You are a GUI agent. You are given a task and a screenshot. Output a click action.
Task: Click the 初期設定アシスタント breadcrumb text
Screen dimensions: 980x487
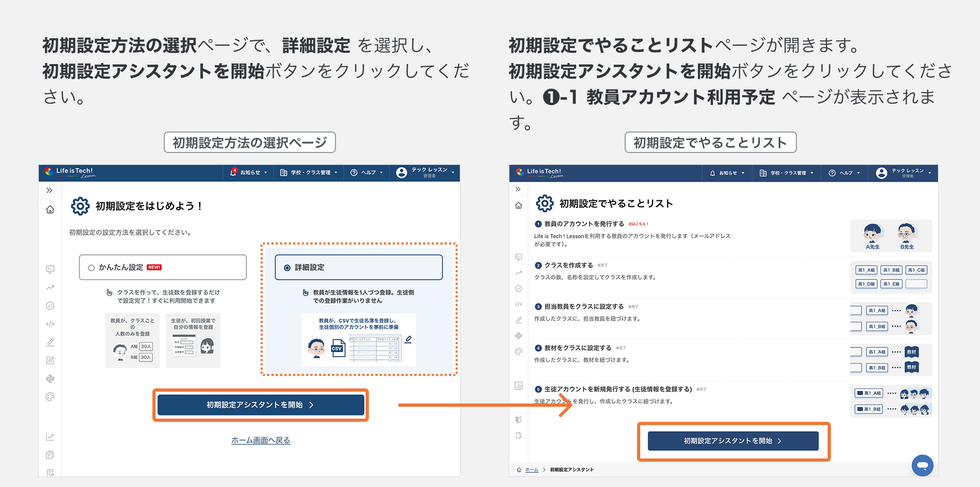(572, 470)
